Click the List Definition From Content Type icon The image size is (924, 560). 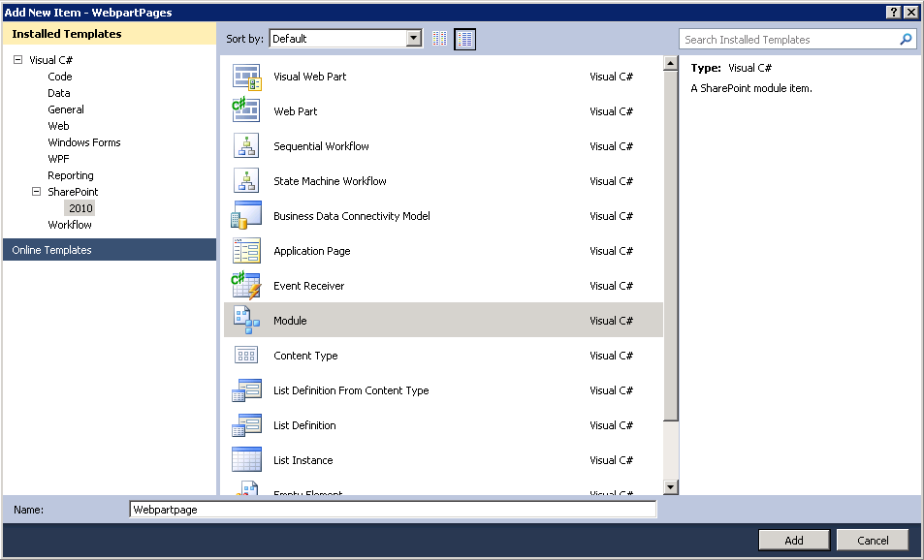pyautogui.click(x=246, y=390)
